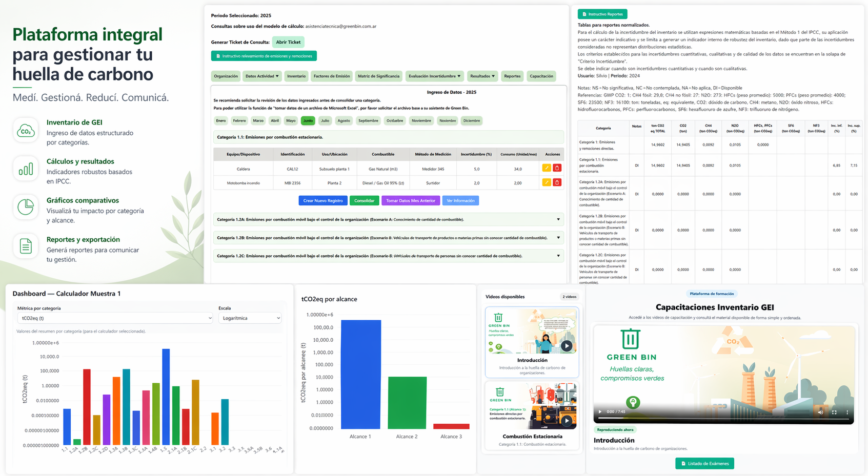Delete the Caldera record using trash icon
The image size is (868, 476).
557,168
